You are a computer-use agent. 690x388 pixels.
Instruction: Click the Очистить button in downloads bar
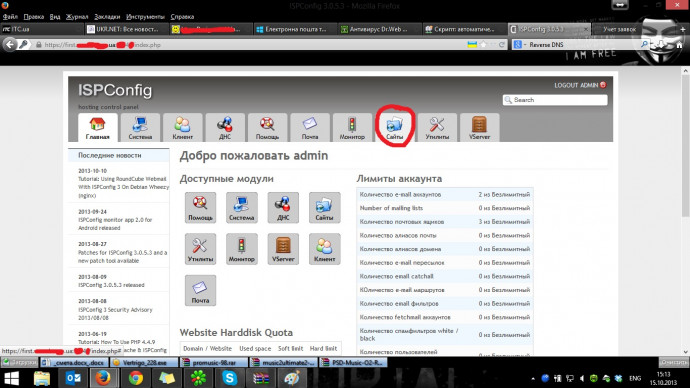click(673, 362)
